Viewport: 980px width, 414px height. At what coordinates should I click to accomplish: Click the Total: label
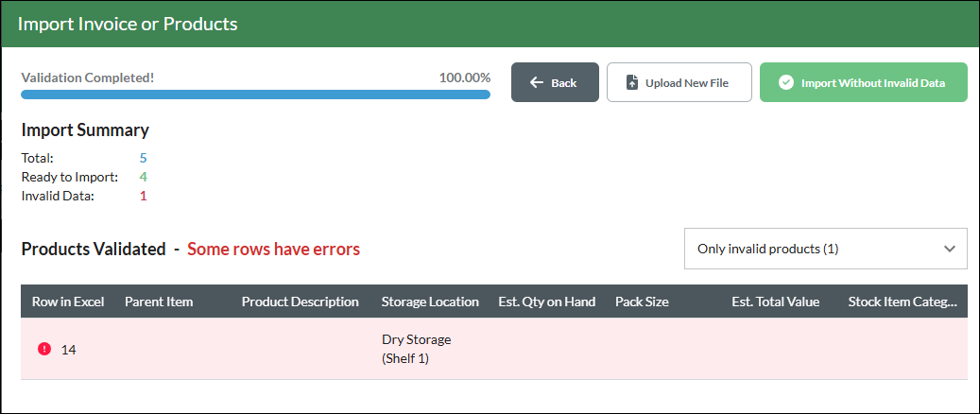click(37, 158)
